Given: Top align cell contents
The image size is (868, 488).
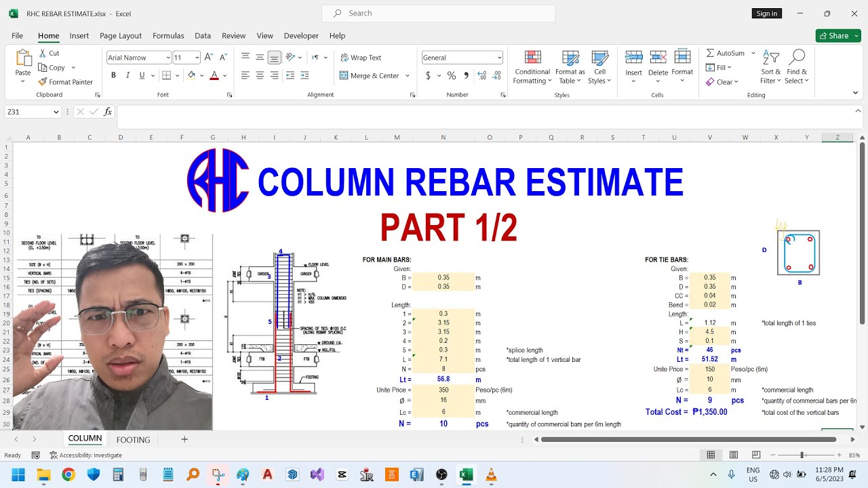Looking at the screenshot, I should (x=245, y=58).
